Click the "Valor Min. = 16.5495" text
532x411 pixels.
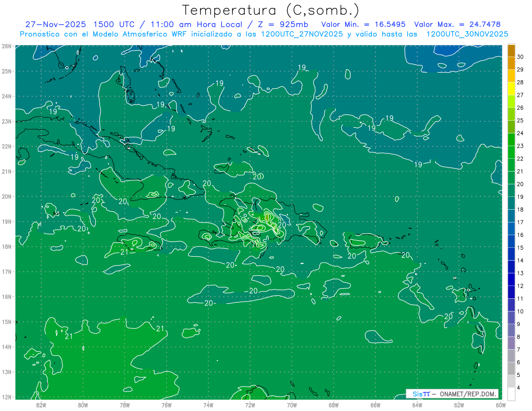pyautogui.click(x=363, y=24)
